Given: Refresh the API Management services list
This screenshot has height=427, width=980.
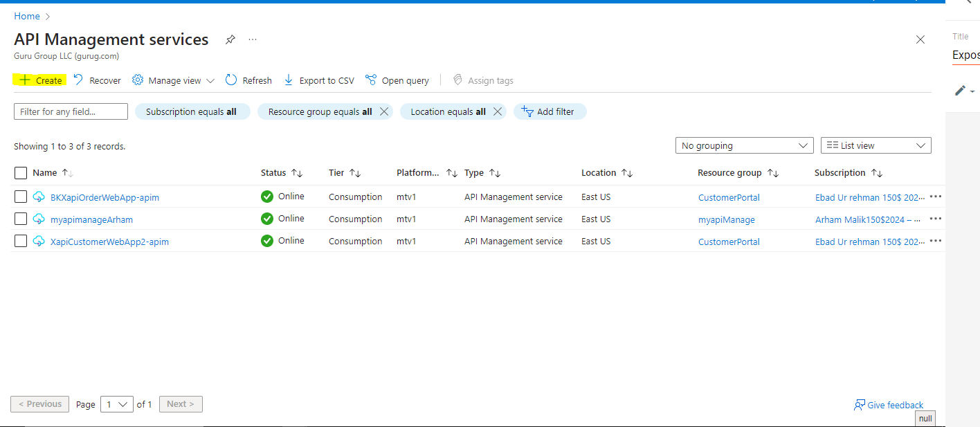Looking at the screenshot, I should 248,80.
